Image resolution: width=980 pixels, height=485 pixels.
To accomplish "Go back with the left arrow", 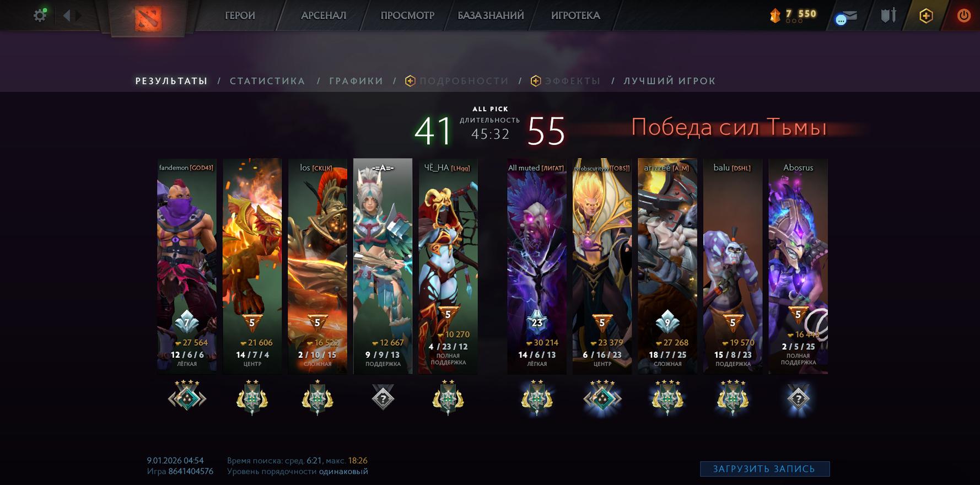I will [x=67, y=15].
